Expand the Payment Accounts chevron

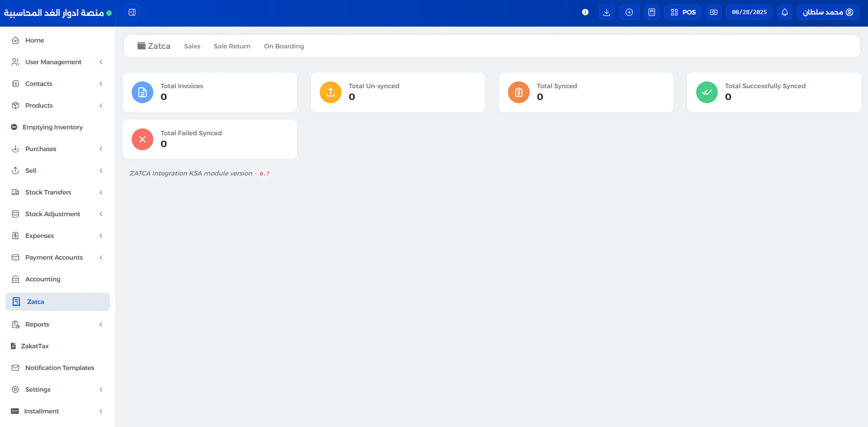(x=101, y=257)
